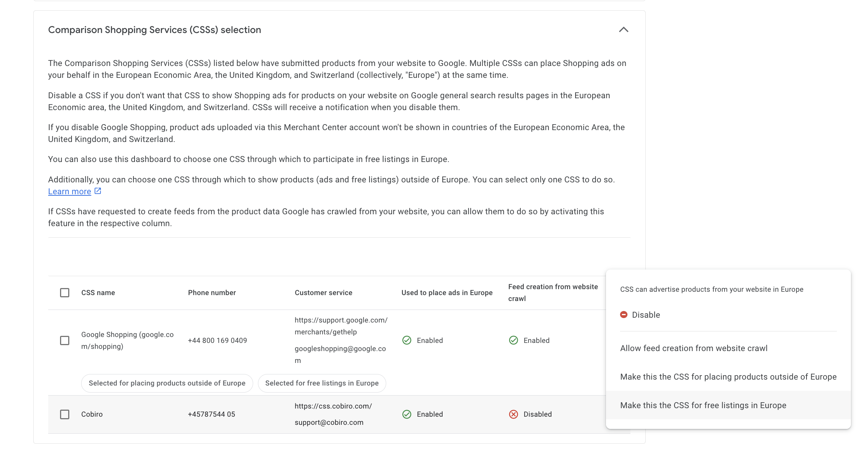Open the Learn more link
The width and height of the screenshot is (868, 453).
click(x=70, y=191)
